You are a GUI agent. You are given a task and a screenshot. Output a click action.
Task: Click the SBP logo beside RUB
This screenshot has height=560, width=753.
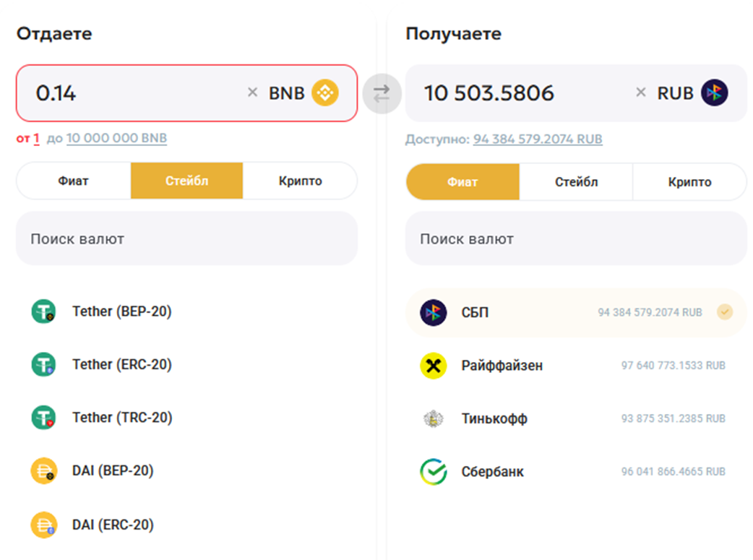(x=715, y=93)
